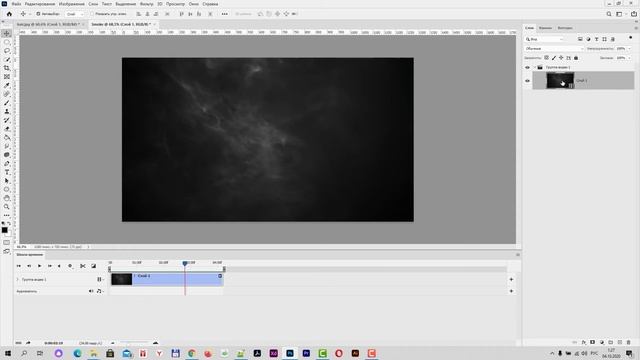
Task: Split clip with the scissors icon
Action: (x=83, y=266)
